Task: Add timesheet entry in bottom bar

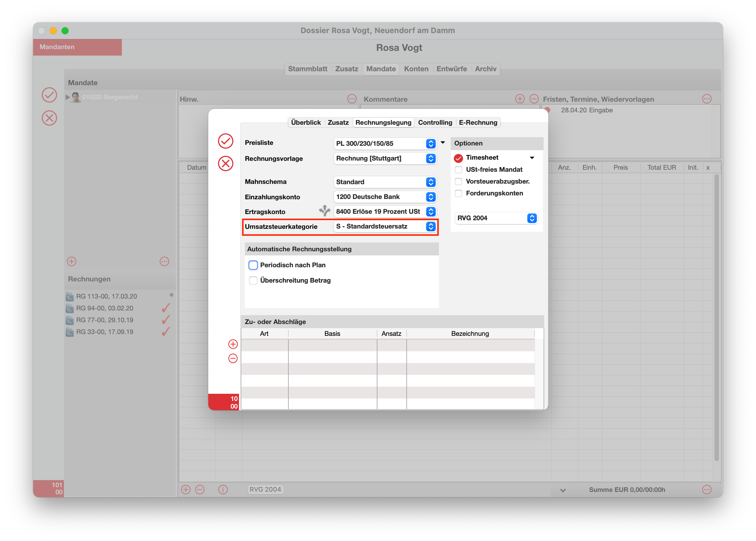Action: tap(186, 489)
